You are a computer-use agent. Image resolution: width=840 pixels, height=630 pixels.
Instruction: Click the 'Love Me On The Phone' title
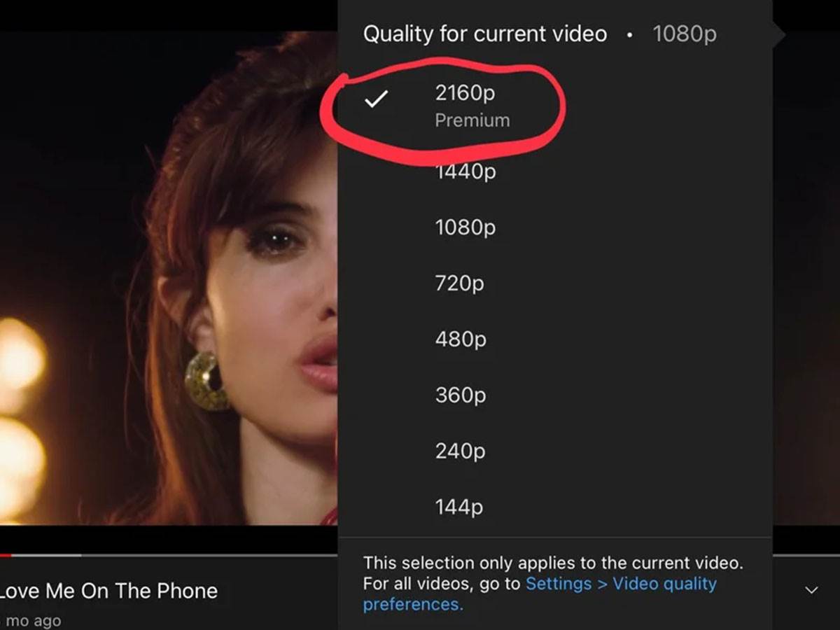[109, 591]
